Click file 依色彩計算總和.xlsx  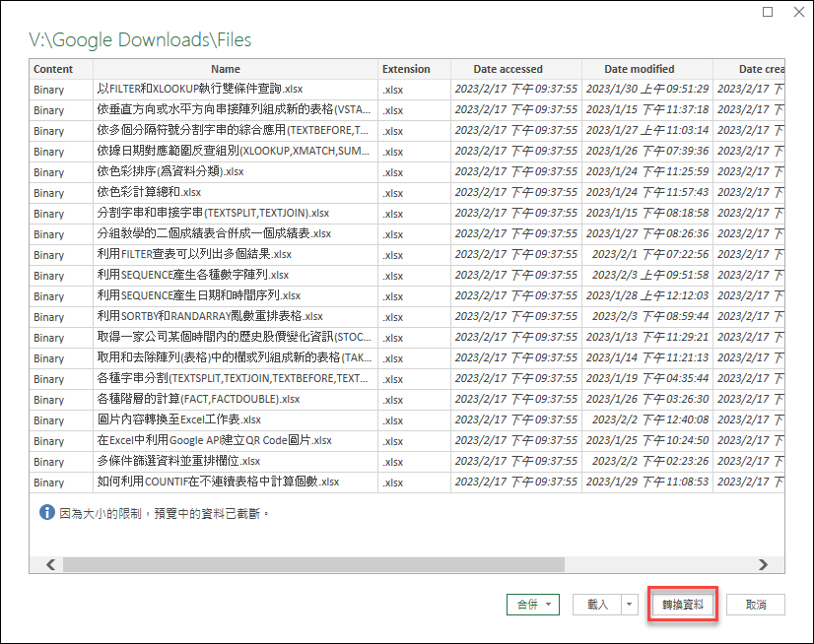[x=149, y=193]
